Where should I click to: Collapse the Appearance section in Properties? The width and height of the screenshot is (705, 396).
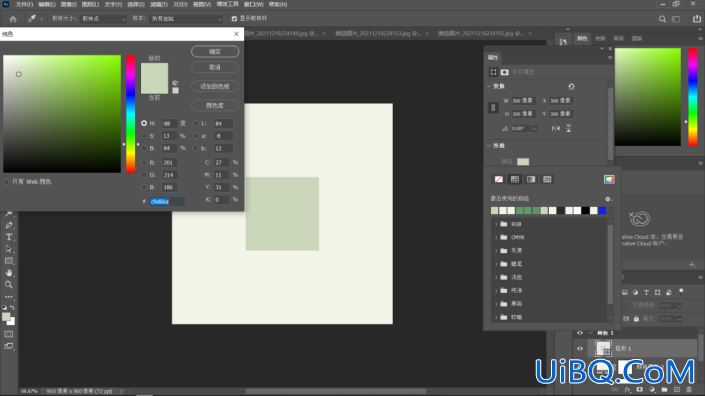click(x=489, y=146)
